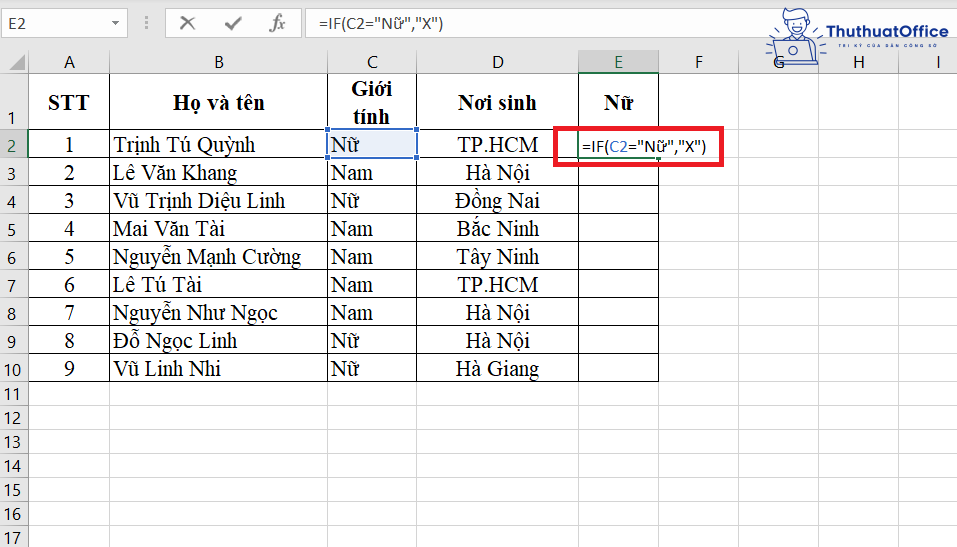Select row 2 header

click(13, 144)
